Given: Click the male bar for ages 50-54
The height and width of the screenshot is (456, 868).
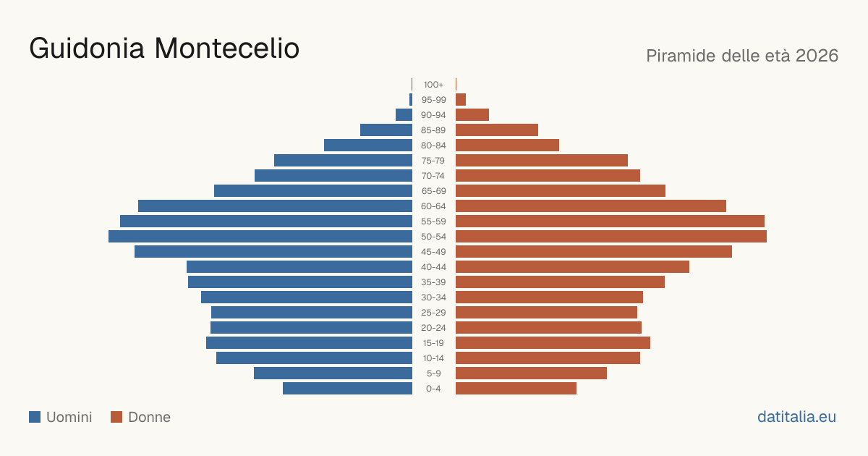Looking at the screenshot, I should pyautogui.click(x=260, y=237).
